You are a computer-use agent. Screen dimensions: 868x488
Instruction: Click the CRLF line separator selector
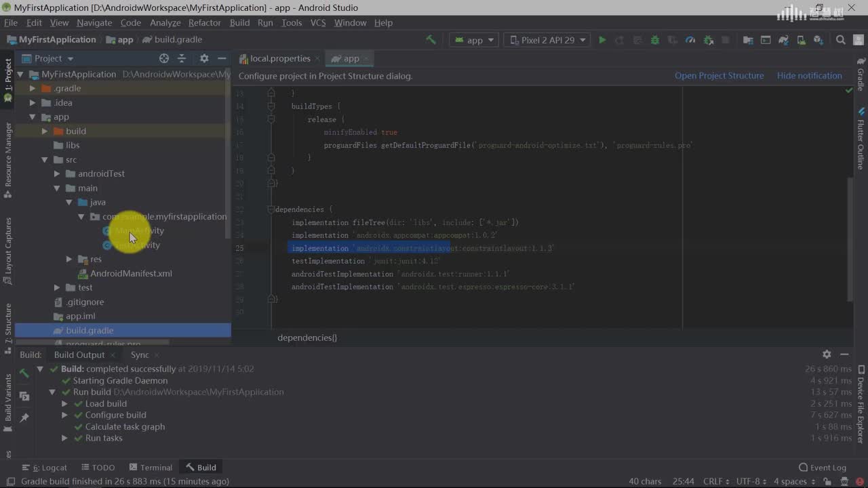coord(716,481)
